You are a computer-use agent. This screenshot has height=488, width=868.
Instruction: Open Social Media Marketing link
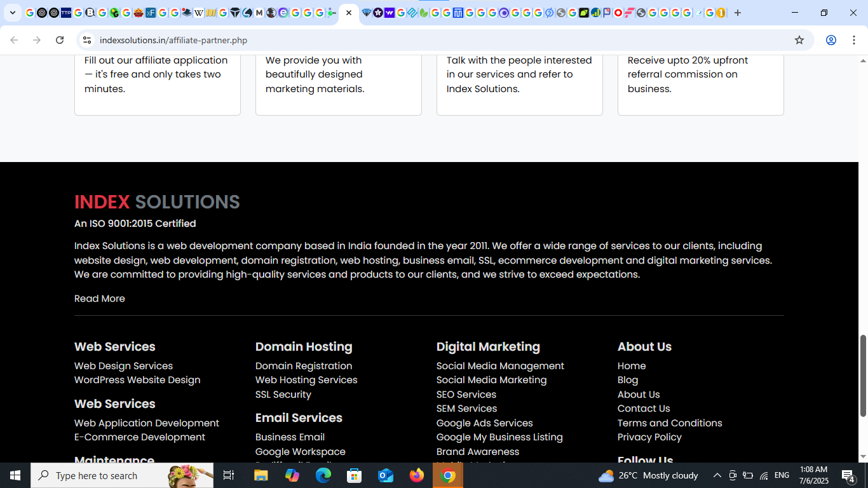tap(491, 380)
